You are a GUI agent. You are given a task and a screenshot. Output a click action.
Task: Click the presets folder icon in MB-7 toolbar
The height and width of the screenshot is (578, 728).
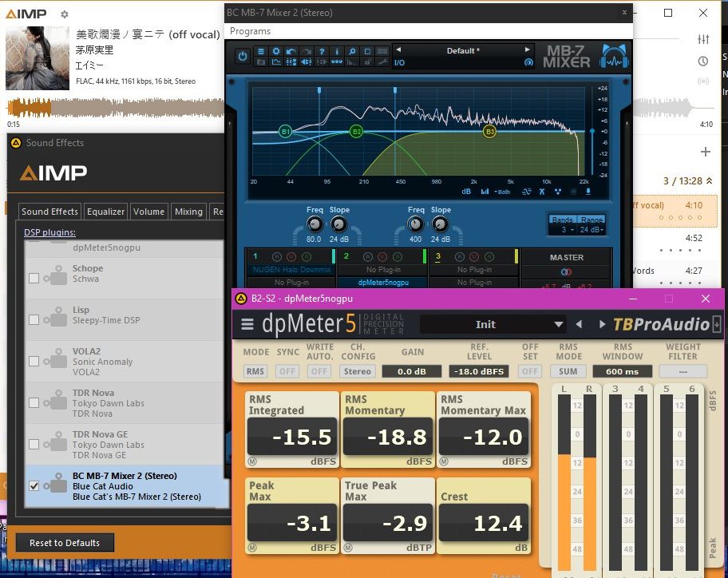click(x=261, y=61)
